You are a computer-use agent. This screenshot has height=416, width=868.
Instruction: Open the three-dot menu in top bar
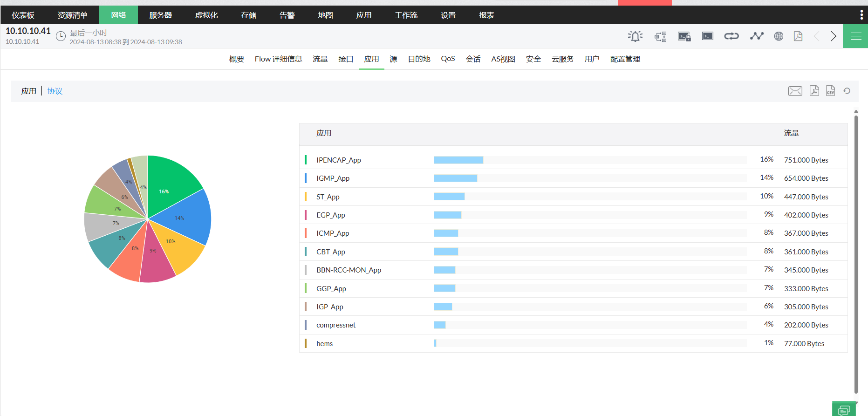(861, 15)
